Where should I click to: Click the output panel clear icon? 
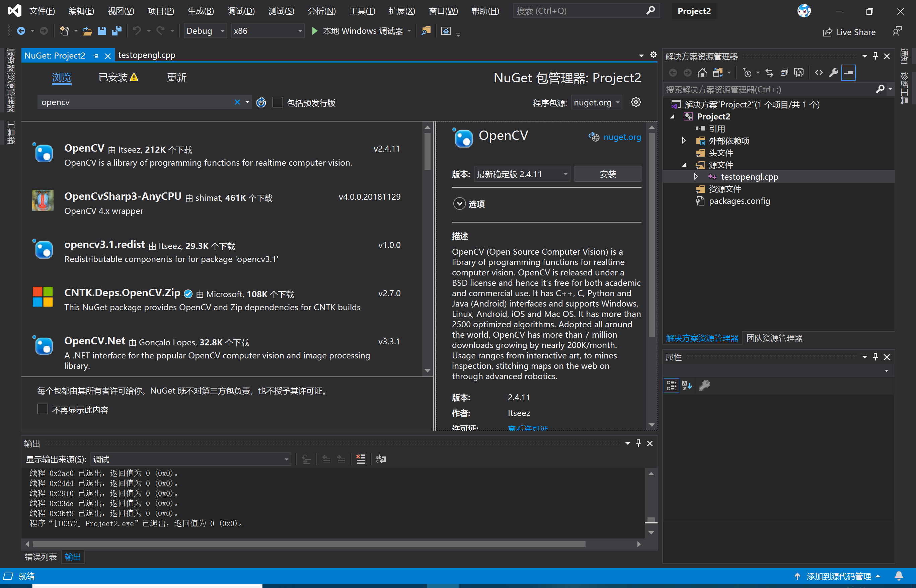coord(361,459)
